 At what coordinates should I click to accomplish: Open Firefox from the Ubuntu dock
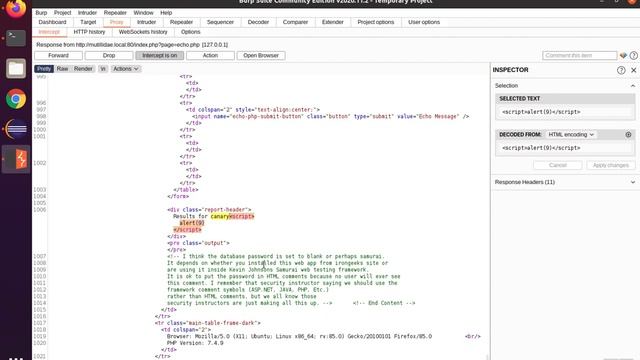pyautogui.click(x=16, y=9)
